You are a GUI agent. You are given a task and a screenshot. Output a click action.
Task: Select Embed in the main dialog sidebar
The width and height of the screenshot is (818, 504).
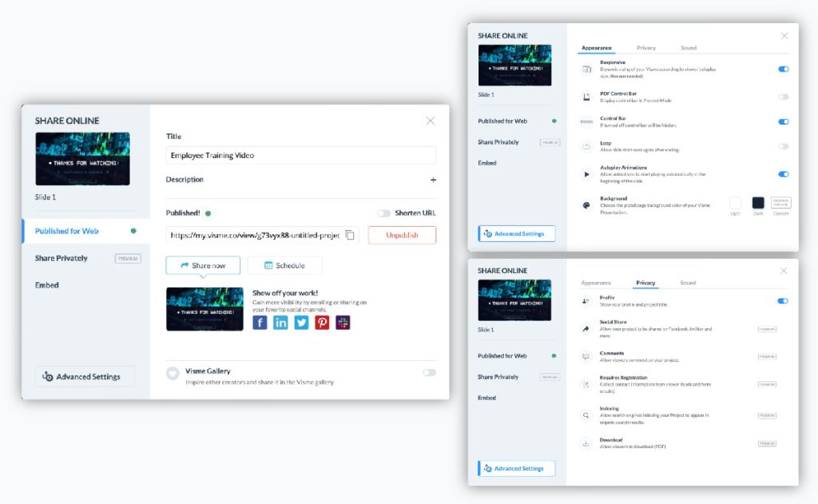click(47, 285)
